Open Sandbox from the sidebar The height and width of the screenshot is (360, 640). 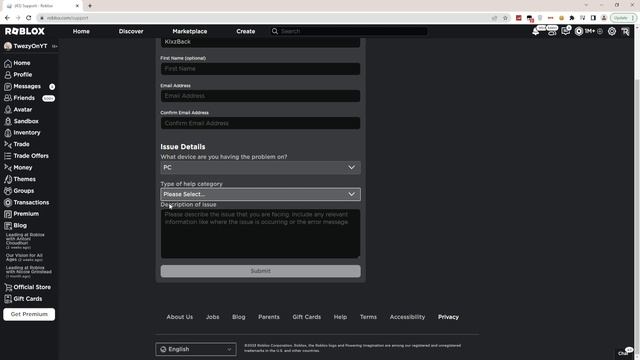pyautogui.click(x=21, y=121)
